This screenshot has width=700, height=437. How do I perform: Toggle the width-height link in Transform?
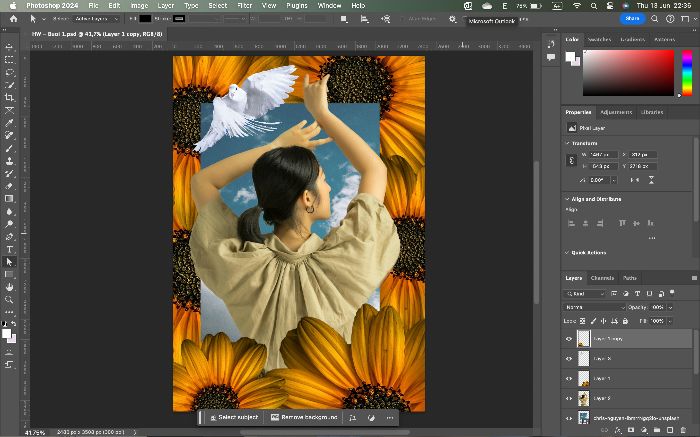571,160
